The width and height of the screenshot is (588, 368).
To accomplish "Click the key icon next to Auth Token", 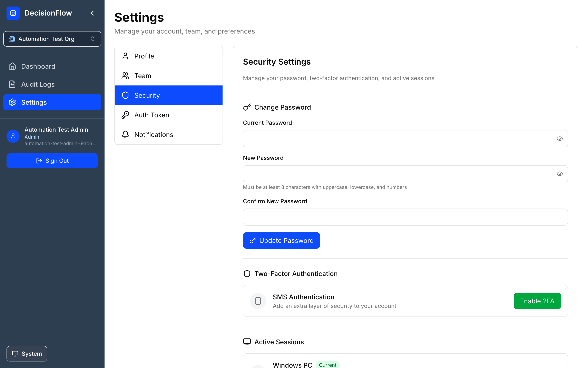I will click(125, 115).
